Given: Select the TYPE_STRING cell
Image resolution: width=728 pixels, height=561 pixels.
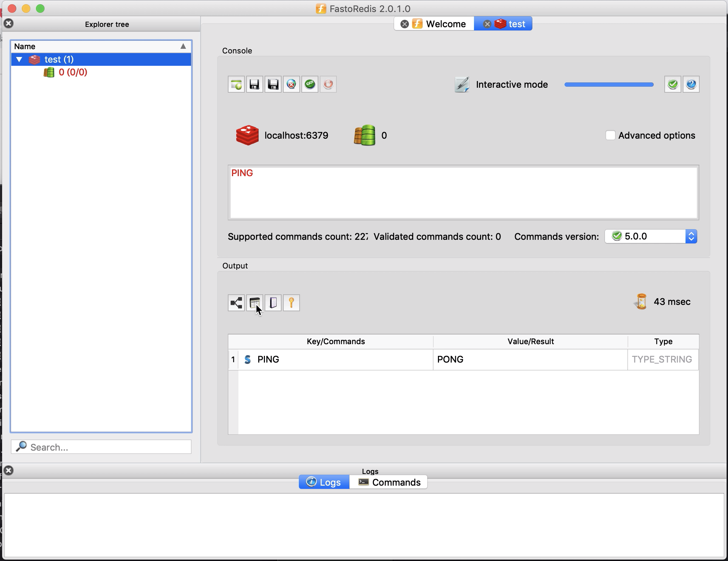Looking at the screenshot, I should coord(663,359).
